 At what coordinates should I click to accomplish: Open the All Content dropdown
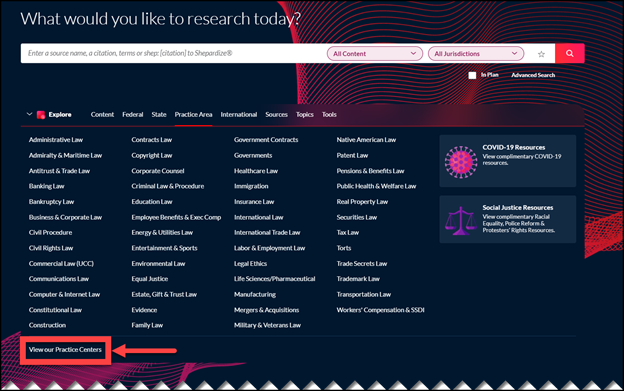[x=375, y=53]
